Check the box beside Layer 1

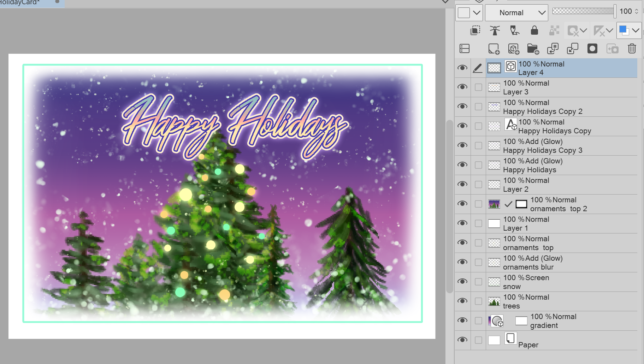(478, 223)
